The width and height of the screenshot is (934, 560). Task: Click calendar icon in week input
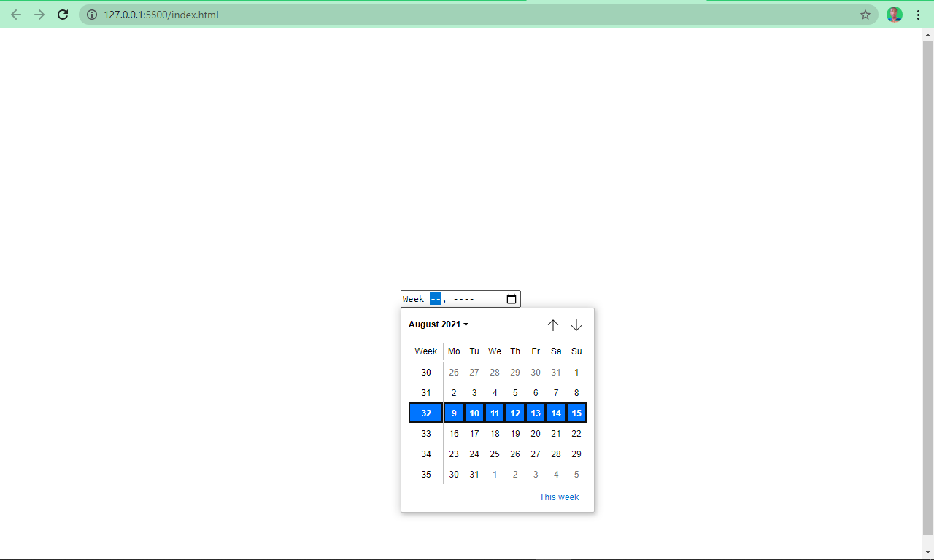(512, 299)
